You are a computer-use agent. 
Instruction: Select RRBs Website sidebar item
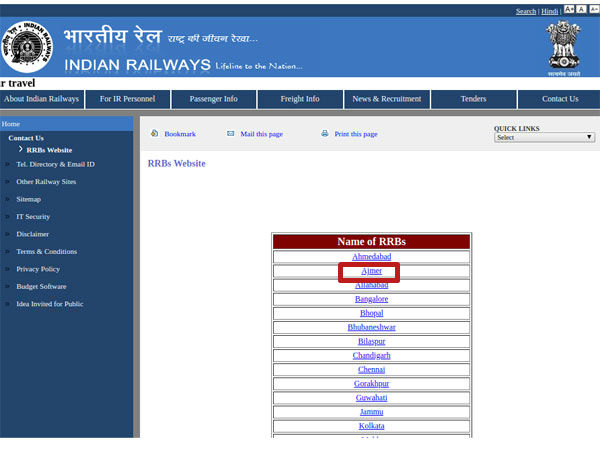(49, 150)
